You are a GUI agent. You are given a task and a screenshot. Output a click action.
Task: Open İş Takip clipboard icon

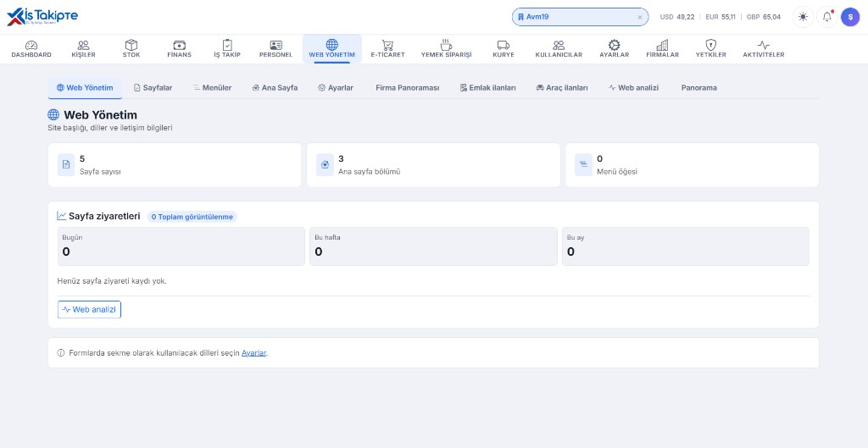pyautogui.click(x=227, y=46)
